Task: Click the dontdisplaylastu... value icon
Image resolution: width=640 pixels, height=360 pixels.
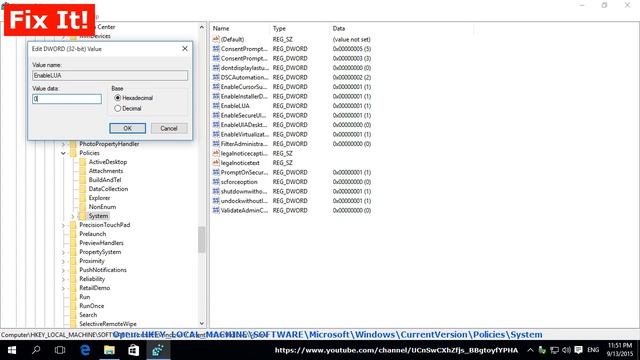Action: coord(216,68)
